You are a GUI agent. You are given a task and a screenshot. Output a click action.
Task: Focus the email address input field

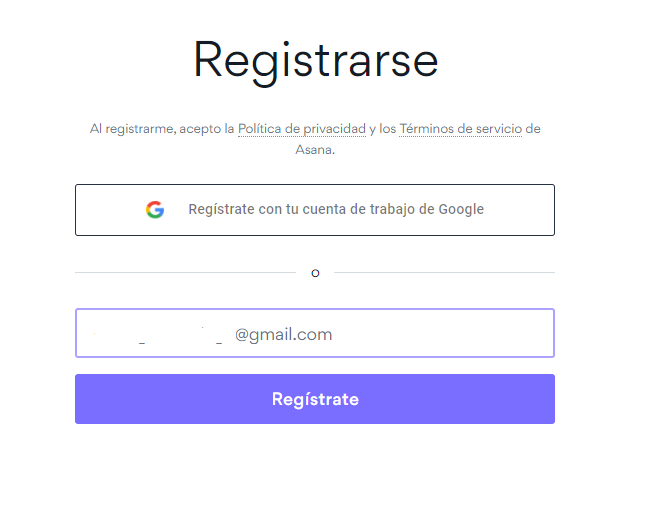pyautogui.click(x=315, y=333)
